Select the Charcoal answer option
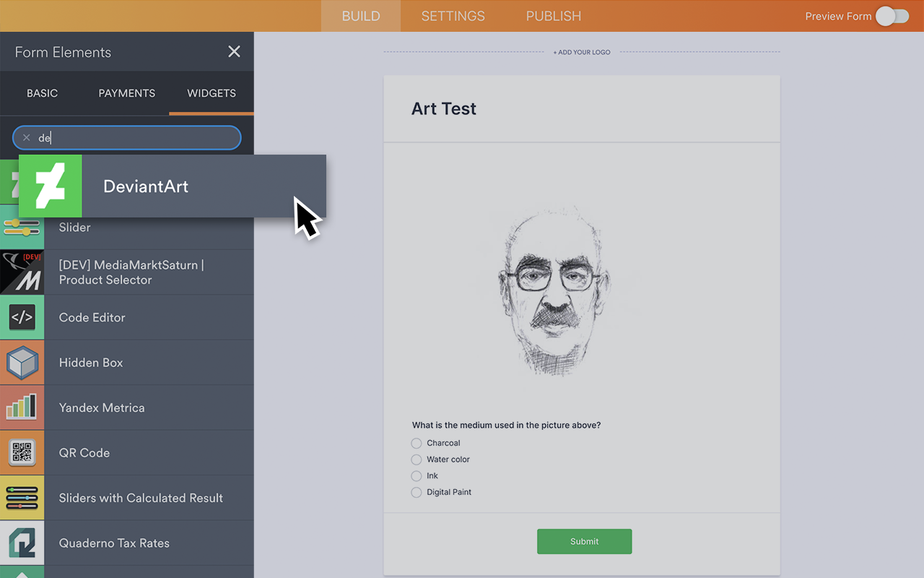The height and width of the screenshot is (578, 924). 417,443
